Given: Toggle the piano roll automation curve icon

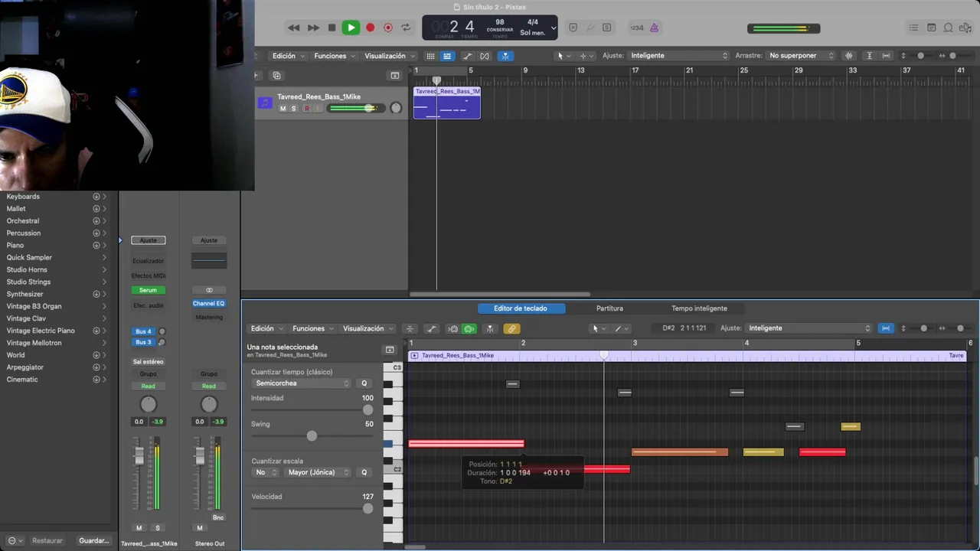Looking at the screenshot, I should click(431, 329).
